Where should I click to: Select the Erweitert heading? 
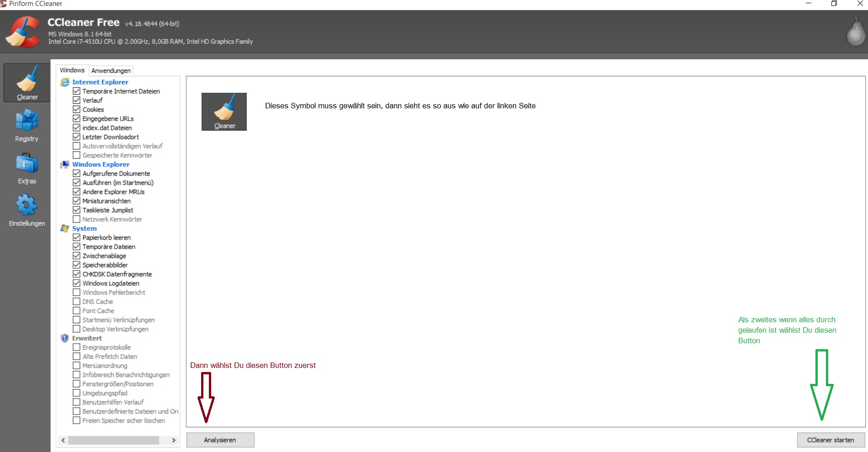click(x=87, y=338)
